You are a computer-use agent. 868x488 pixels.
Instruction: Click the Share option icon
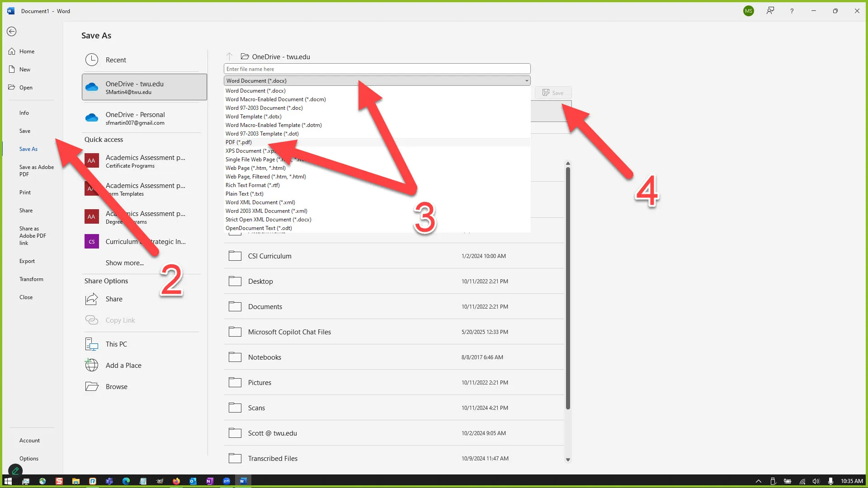[x=92, y=299]
